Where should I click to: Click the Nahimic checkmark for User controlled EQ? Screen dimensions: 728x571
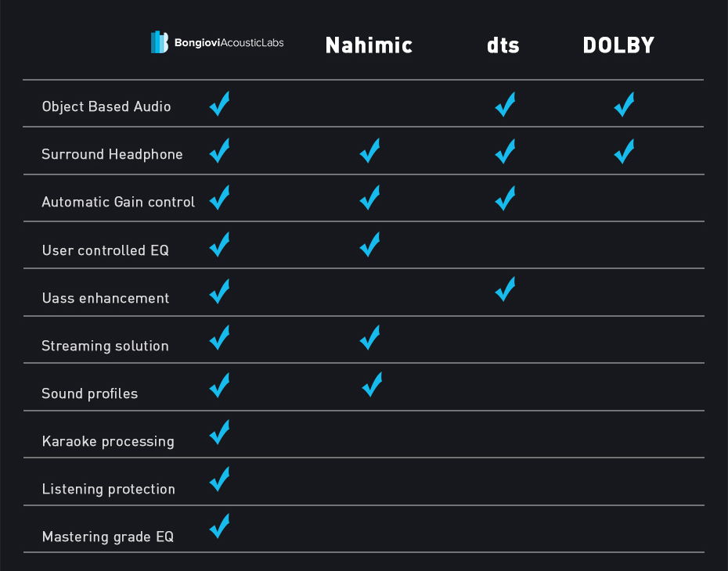coord(370,245)
